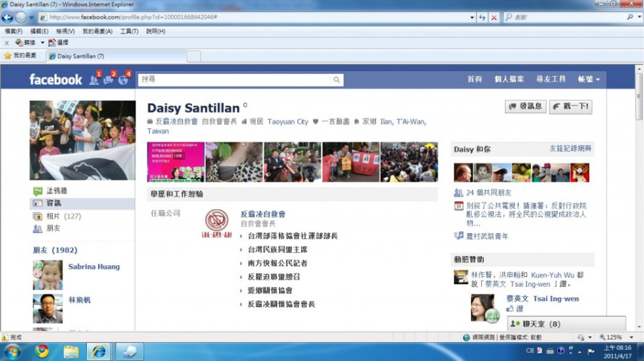This screenshot has height=361, width=644.
Task: Open the 轉換 toolbar dropdown arrow
Action: 42,43
